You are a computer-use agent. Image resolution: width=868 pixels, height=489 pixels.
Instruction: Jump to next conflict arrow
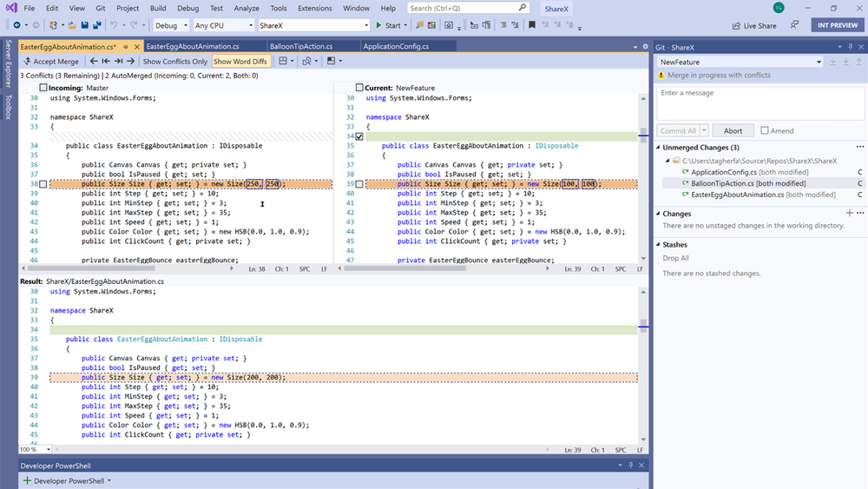131,61
